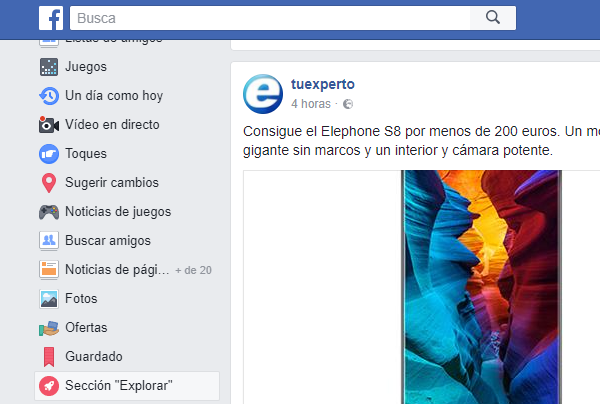Open the tuexperto page name link

click(x=323, y=84)
